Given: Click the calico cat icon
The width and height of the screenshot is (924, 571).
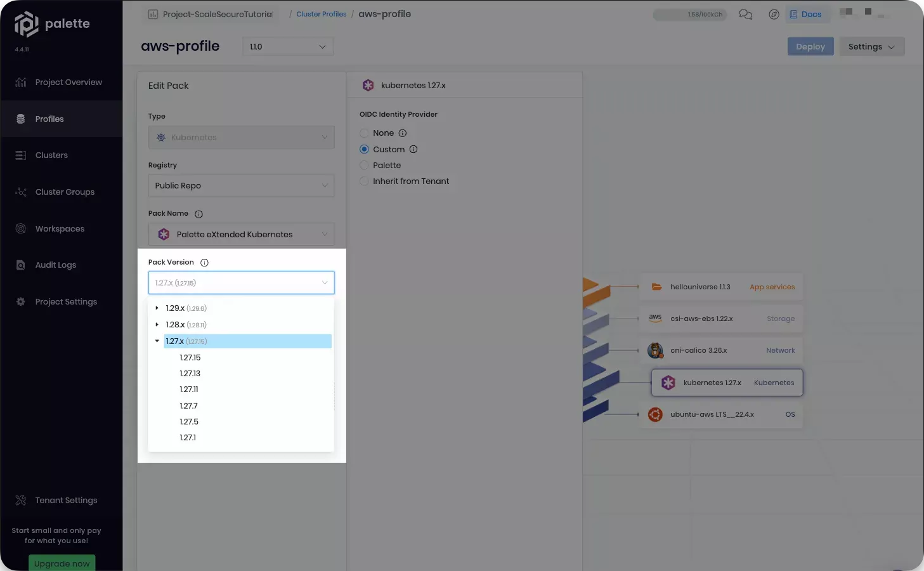Looking at the screenshot, I should (x=655, y=351).
